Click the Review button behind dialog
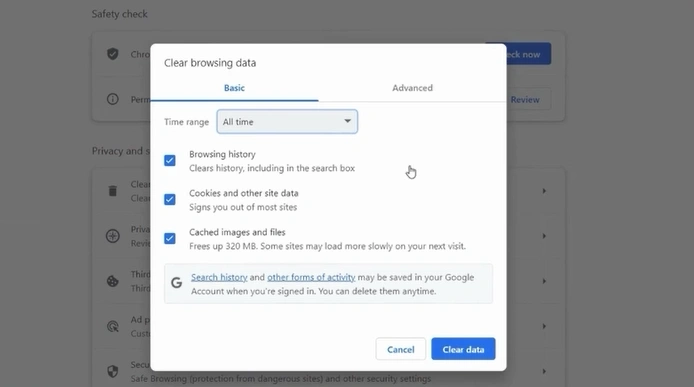694x387 pixels. coord(529,100)
